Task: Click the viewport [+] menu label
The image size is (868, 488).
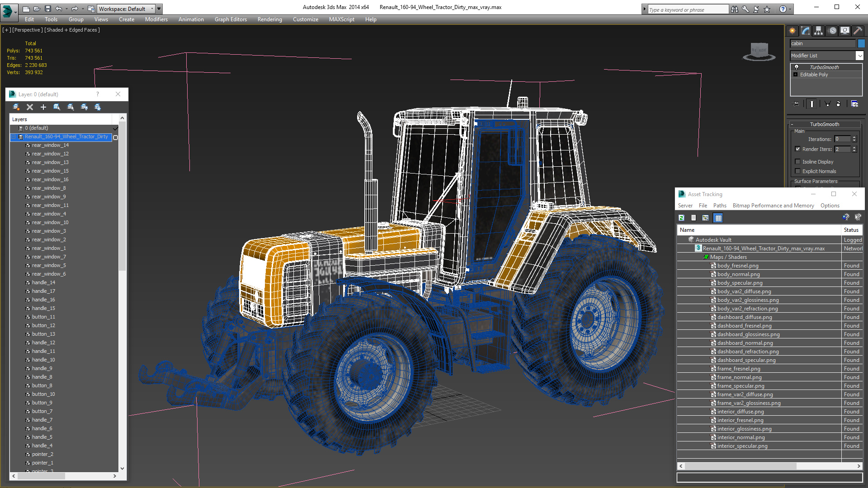Action: pos(7,30)
